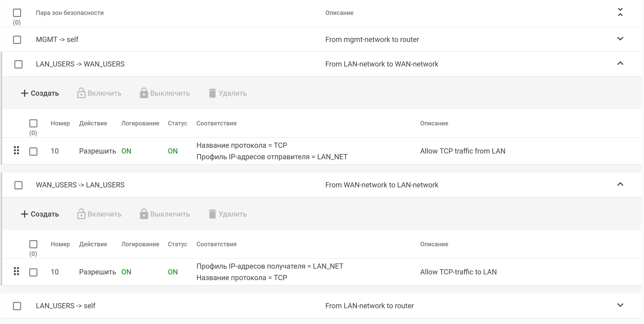644x324 pixels.
Task: Click trash Удалить icon under WAN_USERS->LAN_USERS
Action: (212, 214)
